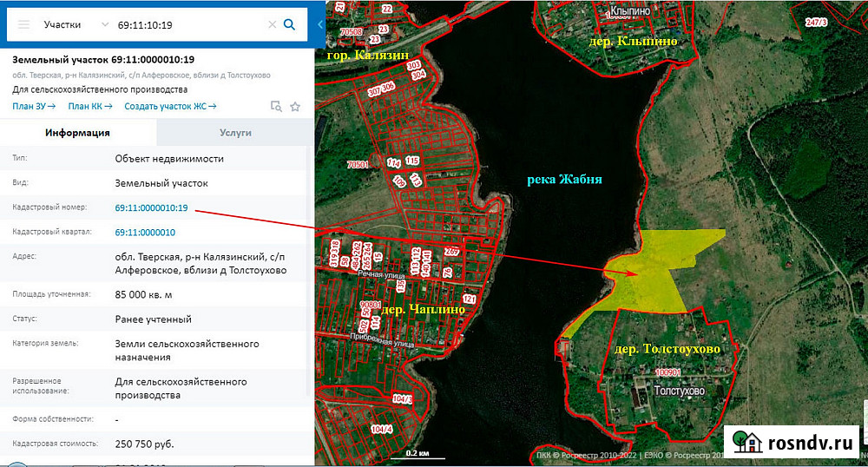Open the План ЗУ link

pyautogui.click(x=33, y=106)
